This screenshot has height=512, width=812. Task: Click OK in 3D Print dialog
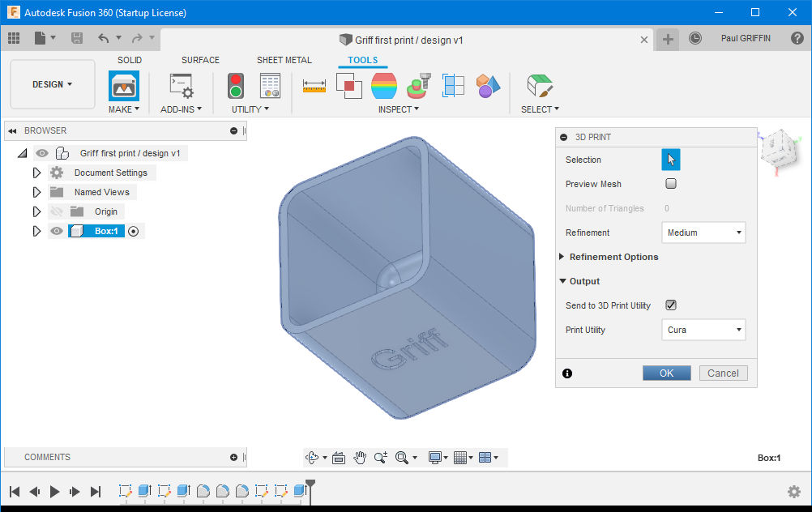(x=666, y=373)
